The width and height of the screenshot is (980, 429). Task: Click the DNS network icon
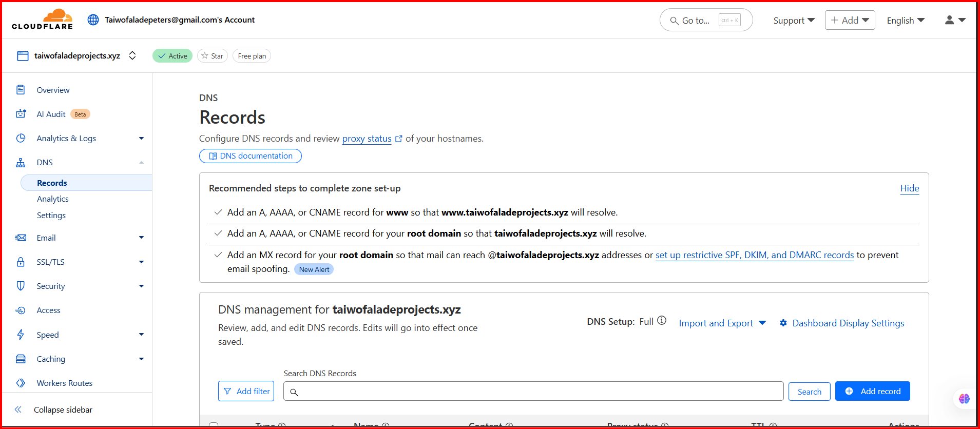pyautogui.click(x=21, y=163)
